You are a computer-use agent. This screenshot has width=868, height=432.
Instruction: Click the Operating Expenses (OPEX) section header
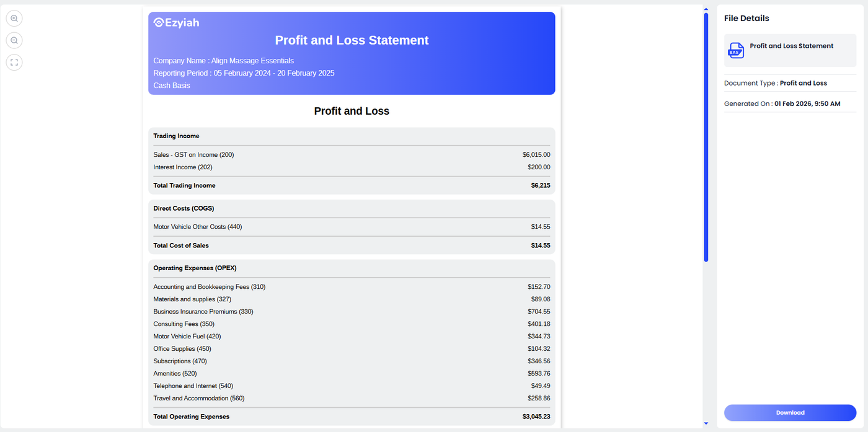point(195,268)
